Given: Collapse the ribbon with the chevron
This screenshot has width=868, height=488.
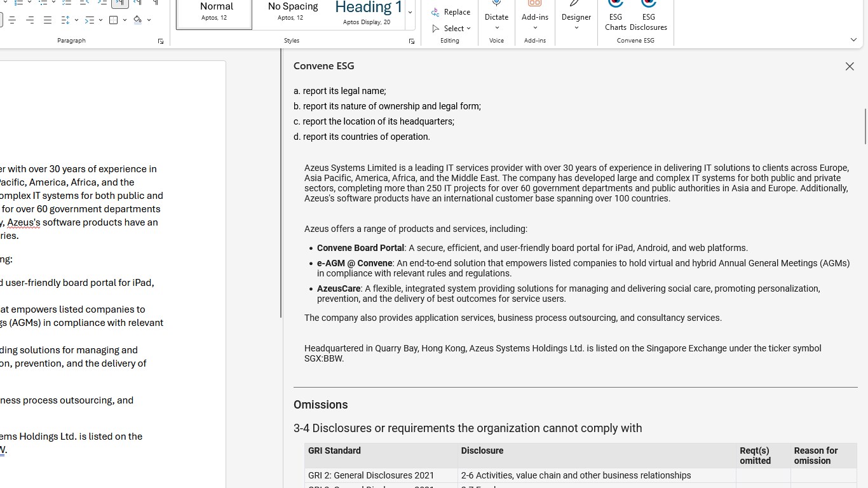Looking at the screenshot, I should pyautogui.click(x=853, y=40).
